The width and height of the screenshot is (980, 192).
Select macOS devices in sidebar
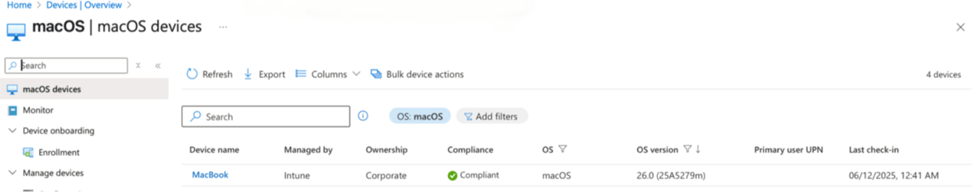pyautogui.click(x=52, y=89)
